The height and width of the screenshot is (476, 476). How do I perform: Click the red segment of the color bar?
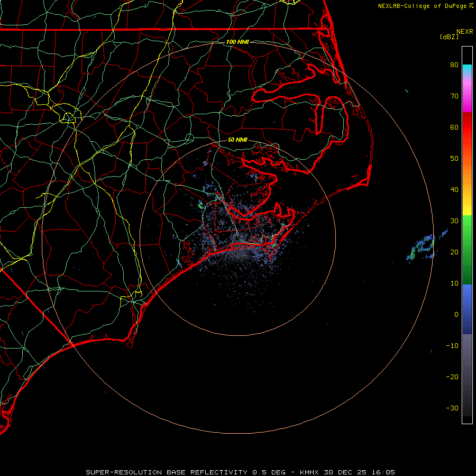467,127
